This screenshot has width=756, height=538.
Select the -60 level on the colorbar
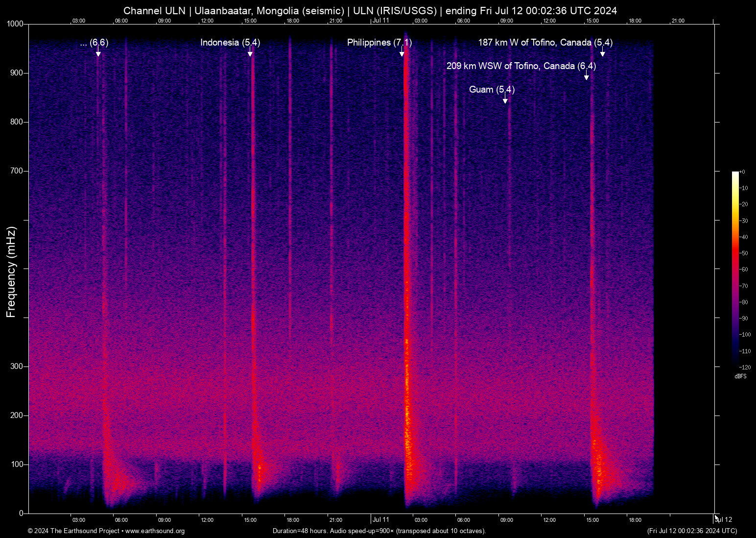[744, 269]
